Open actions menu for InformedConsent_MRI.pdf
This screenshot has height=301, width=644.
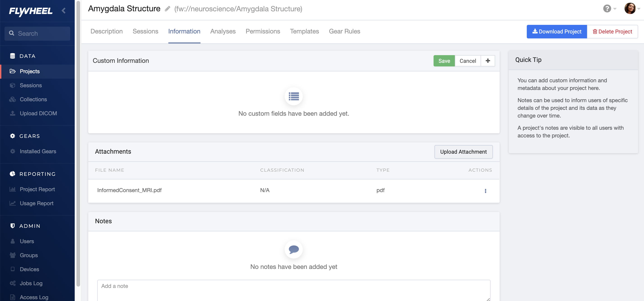(x=486, y=191)
